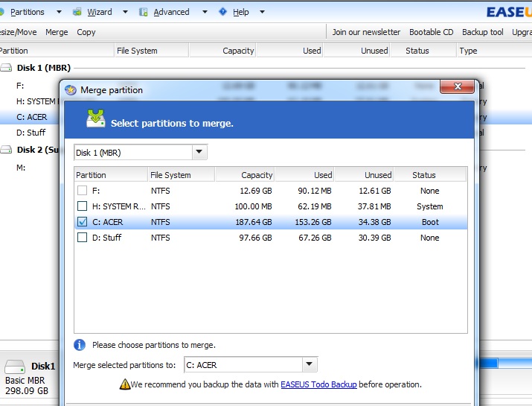Click the Resize/Move toolbar button

pyautogui.click(x=19, y=32)
